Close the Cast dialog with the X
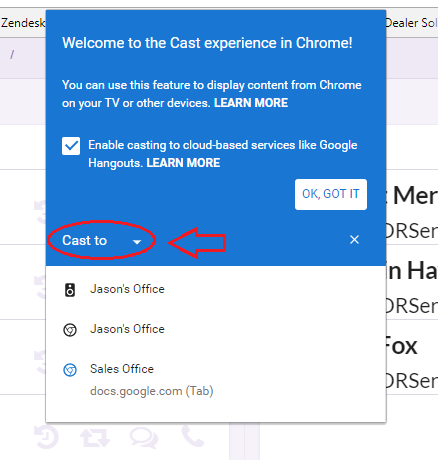The height and width of the screenshot is (460, 438). [354, 240]
